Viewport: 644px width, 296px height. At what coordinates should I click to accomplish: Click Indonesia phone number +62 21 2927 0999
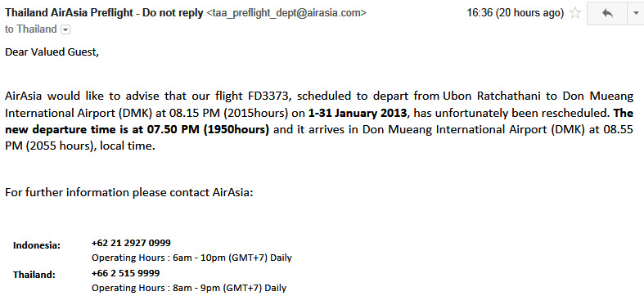tap(131, 243)
